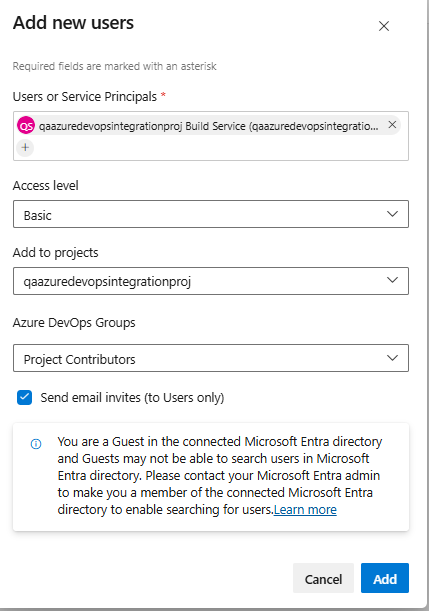429x611 pixels.
Task: Click the blue info icon in notice
Action: click(x=36, y=444)
